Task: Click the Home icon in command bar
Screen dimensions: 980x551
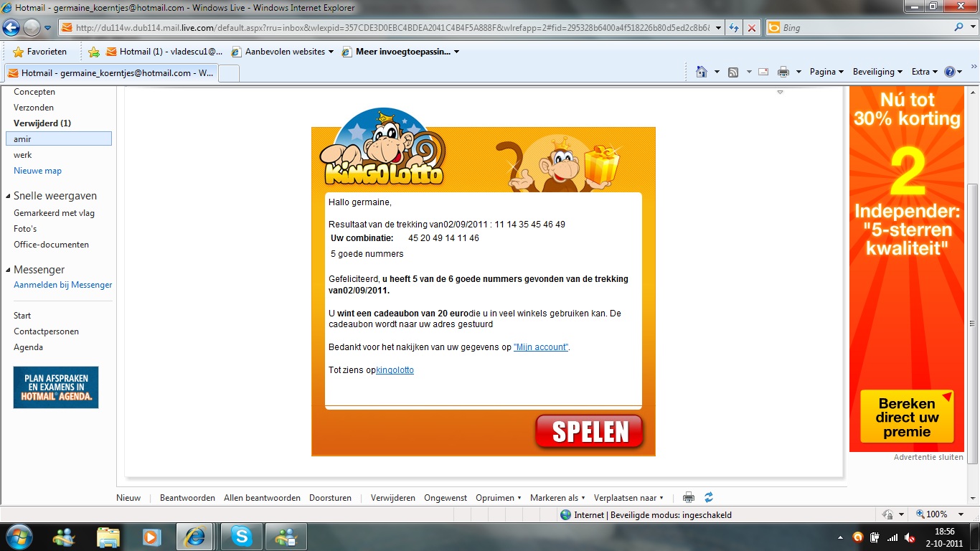Action: [702, 72]
